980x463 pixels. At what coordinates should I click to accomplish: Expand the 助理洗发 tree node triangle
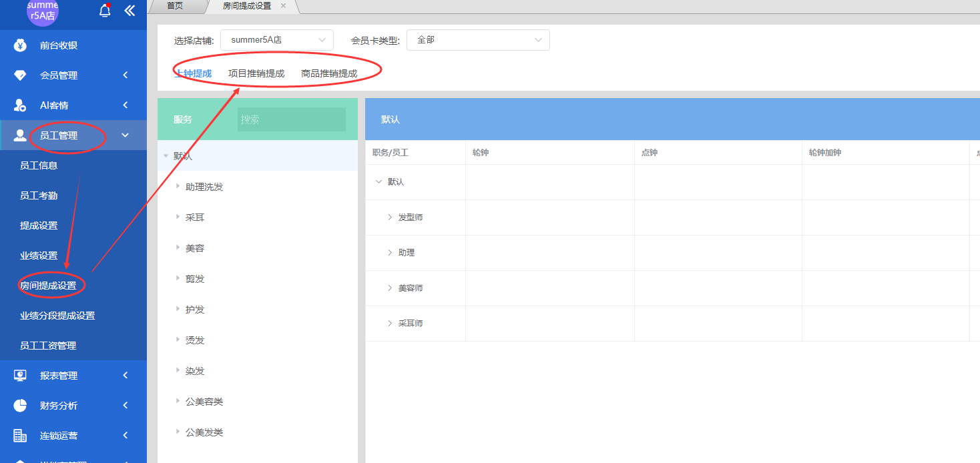point(178,187)
